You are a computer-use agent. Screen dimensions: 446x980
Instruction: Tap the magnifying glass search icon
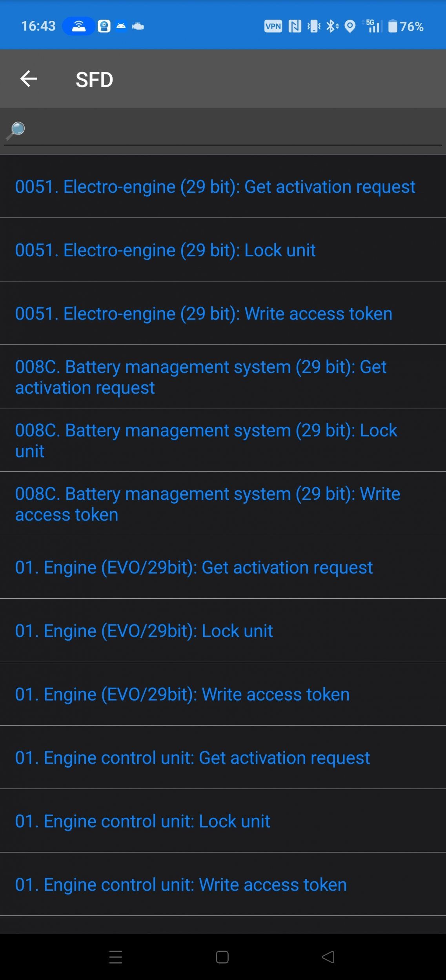click(16, 130)
